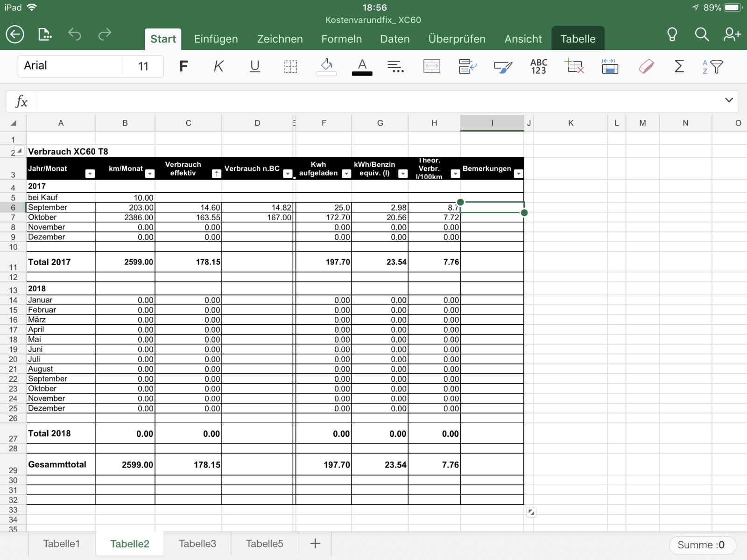
Task: Open the file options icon
Action: 45,35
